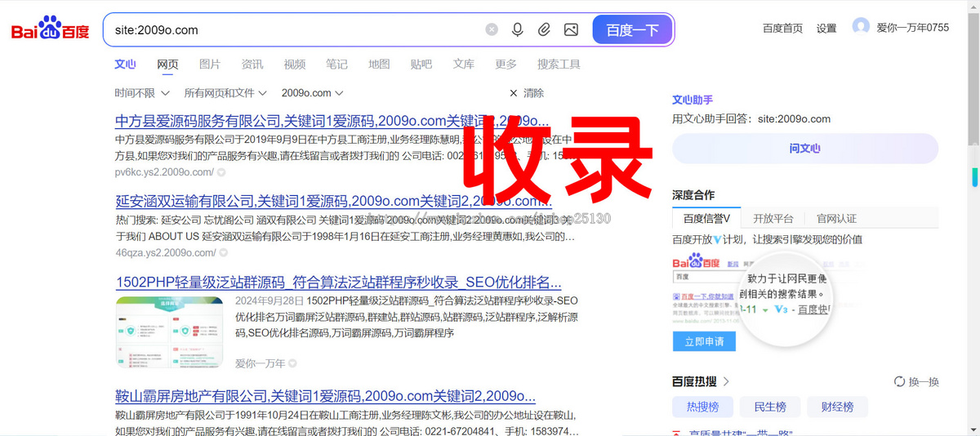The width and height of the screenshot is (980, 436).
Task: Select 热搜榜 chip
Action: click(702, 407)
